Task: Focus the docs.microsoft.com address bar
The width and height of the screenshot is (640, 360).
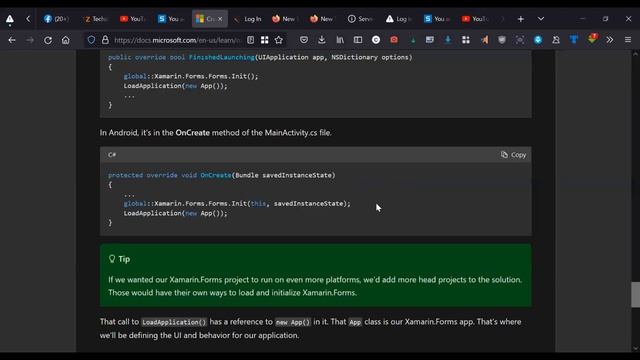Action: [177, 40]
